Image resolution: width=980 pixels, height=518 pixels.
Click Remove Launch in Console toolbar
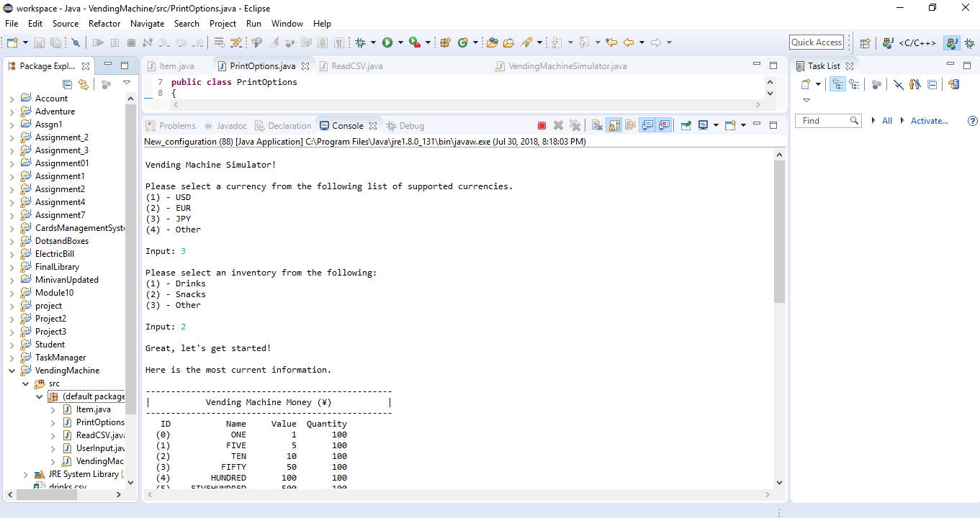click(558, 125)
